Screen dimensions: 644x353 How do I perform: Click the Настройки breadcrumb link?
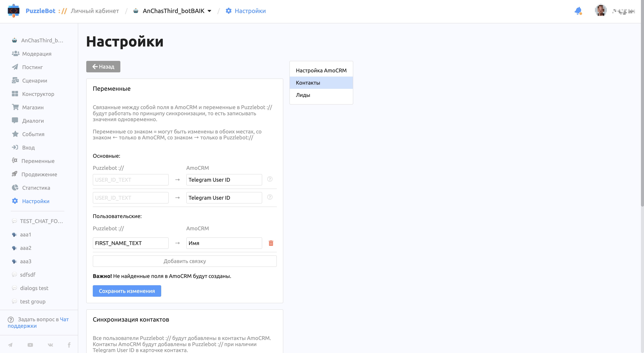coord(250,11)
